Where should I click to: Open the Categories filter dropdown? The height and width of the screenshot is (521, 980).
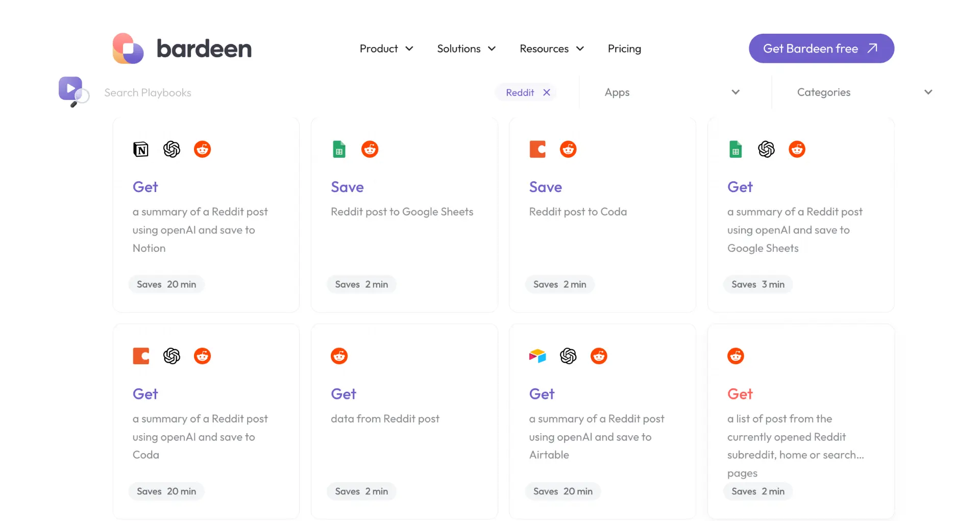pos(866,92)
